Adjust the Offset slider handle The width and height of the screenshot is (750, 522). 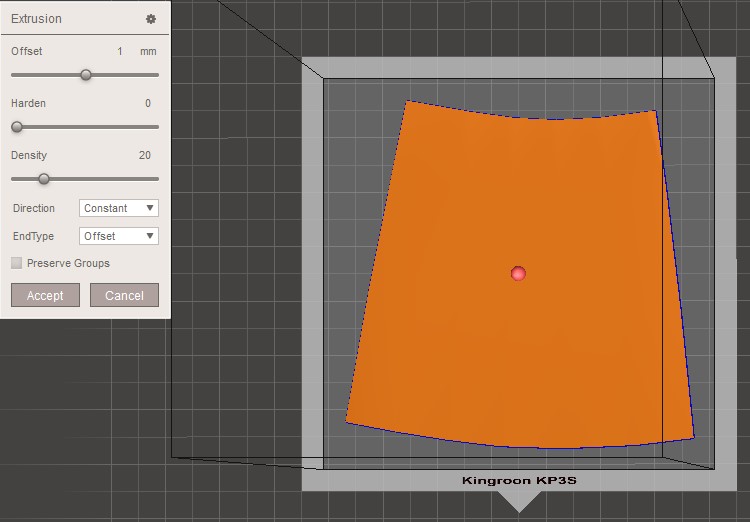[x=86, y=75]
